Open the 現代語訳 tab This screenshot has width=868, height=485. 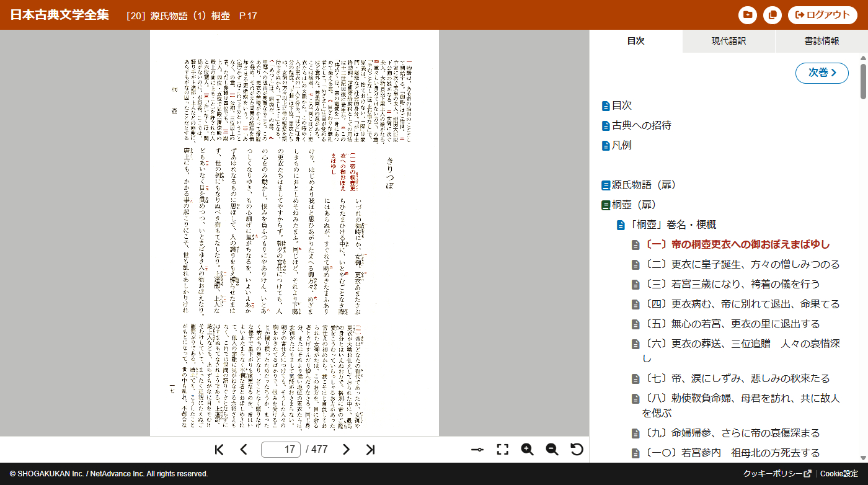coord(728,41)
